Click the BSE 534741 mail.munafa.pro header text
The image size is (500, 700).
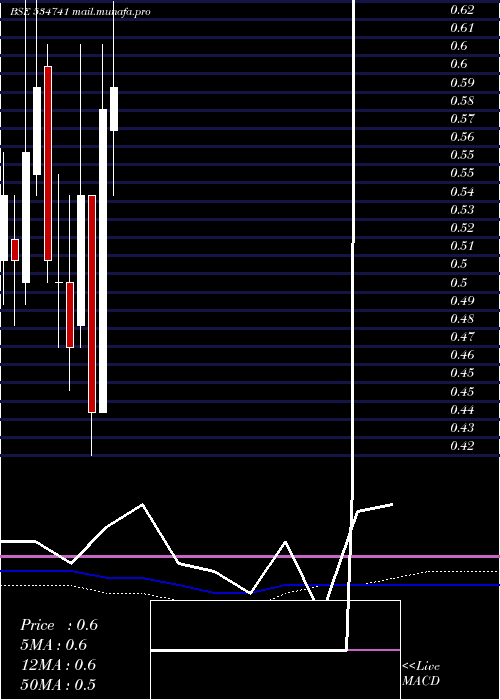point(81,12)
